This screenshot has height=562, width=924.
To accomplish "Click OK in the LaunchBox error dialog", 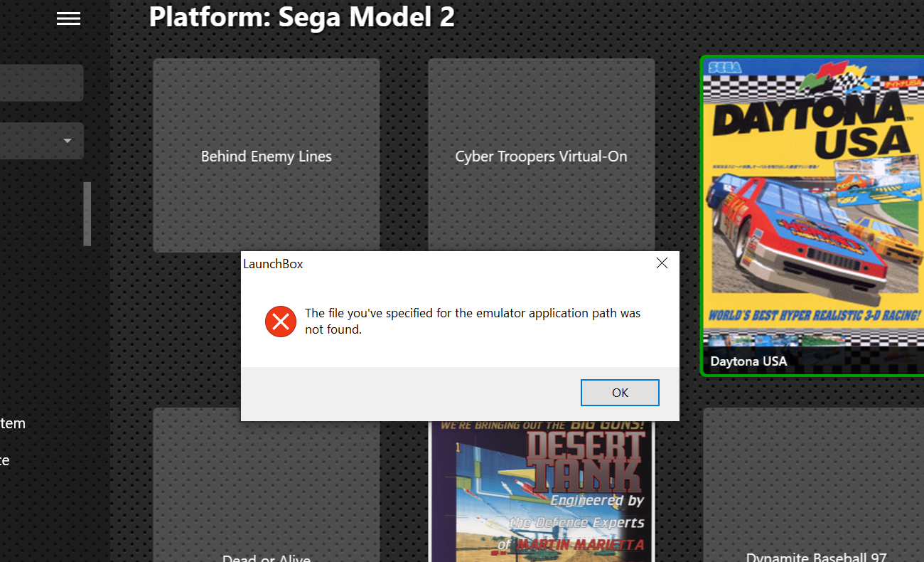I will [620, 393].
